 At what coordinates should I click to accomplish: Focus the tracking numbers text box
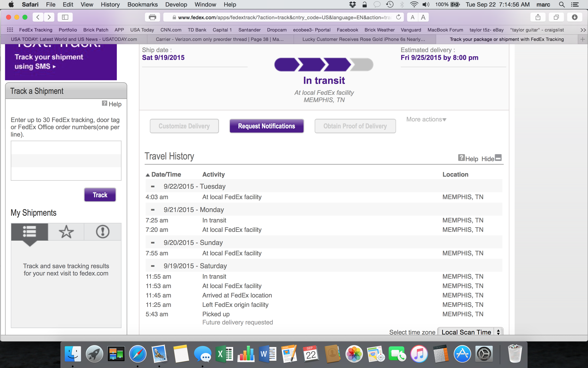tap(66, 161)
